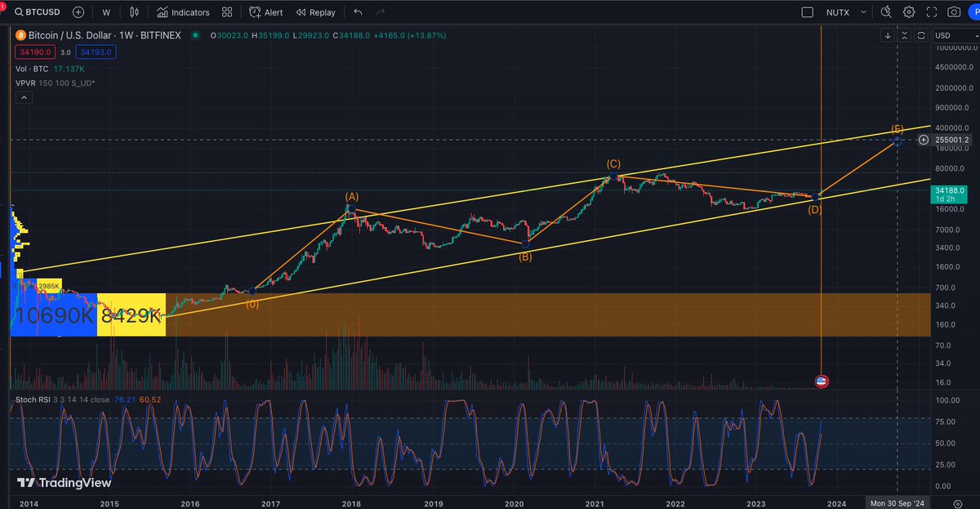Click the 255001.2 crosshair price label
Screen dimensions: 980x509
951,140
